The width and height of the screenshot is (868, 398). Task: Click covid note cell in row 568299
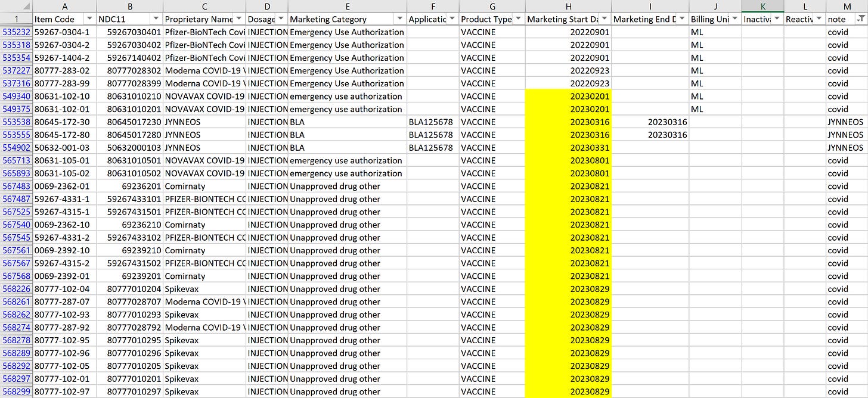847,392
